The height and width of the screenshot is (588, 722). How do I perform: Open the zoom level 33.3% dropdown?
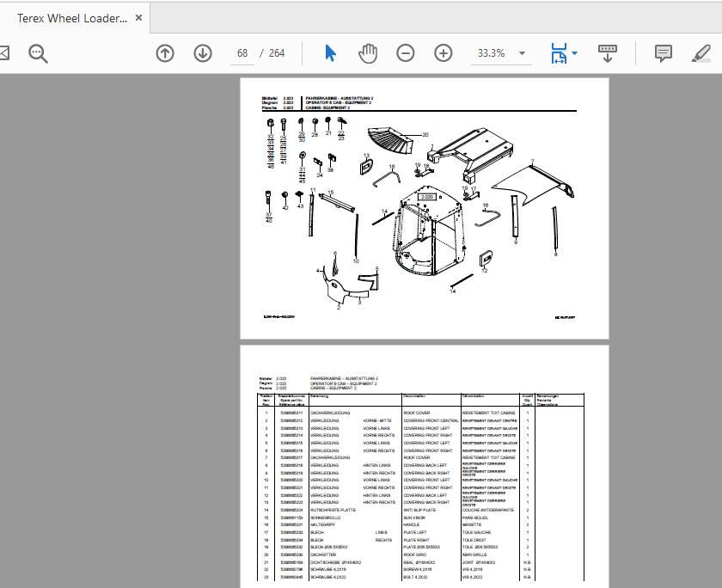tap(493, 52)
